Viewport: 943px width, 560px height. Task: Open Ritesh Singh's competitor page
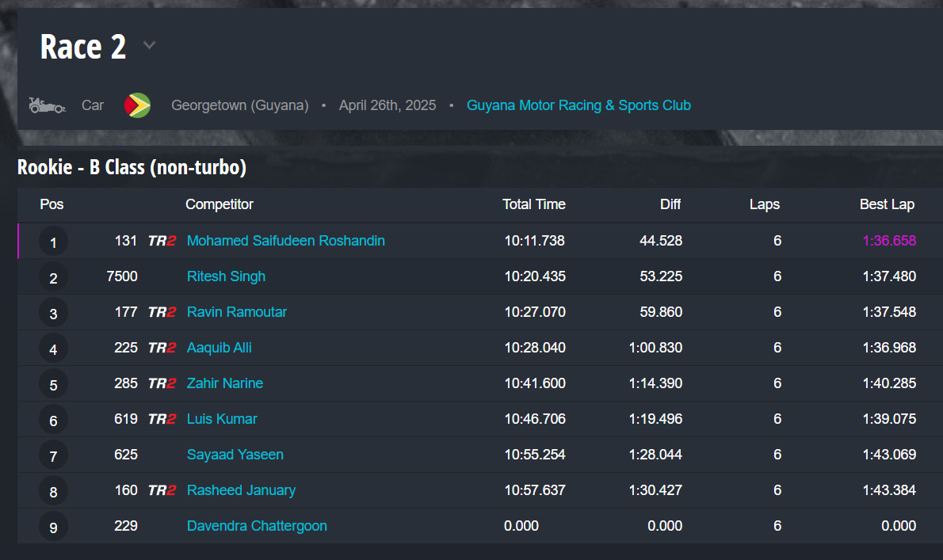[226, 276]
